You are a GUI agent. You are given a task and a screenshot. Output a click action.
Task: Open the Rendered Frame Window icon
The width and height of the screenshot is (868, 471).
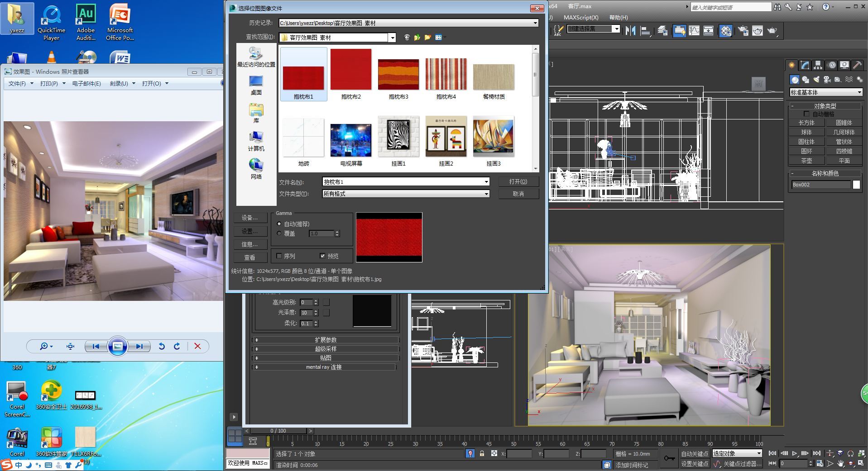[x=758, y=31]
